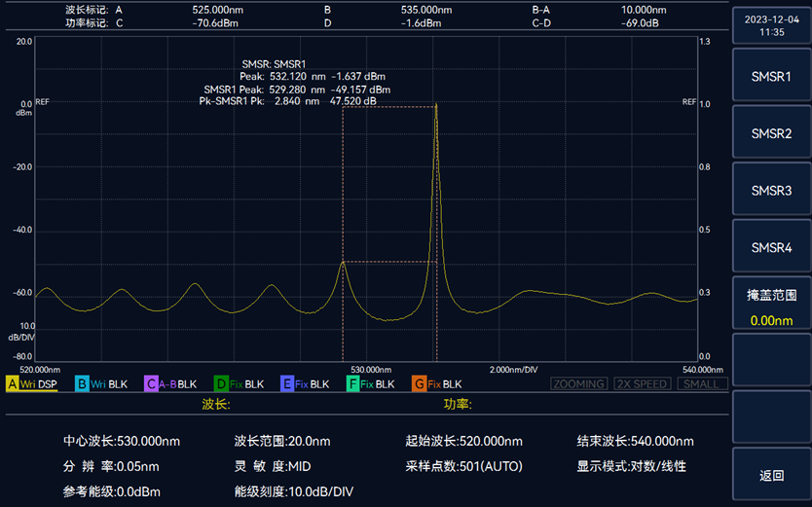This screenshot has height=507, width=812.
Task: Choose the SMSR1 softkey
Action: tap(771, 77)
